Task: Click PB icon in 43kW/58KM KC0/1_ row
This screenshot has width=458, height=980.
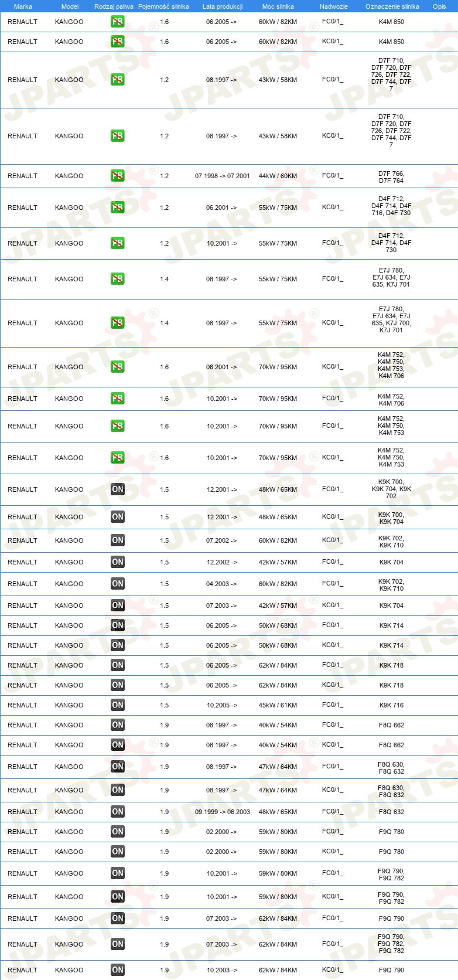Action: coord(118,136)
